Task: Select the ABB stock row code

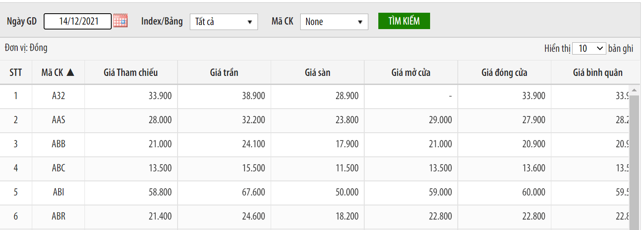Action: click(x=58, y=144)
